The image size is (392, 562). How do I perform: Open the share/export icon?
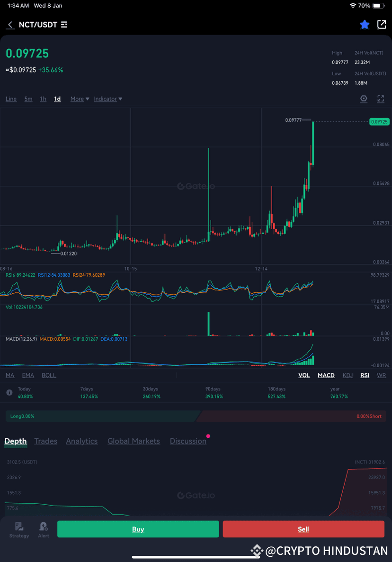tap(382, 25)
